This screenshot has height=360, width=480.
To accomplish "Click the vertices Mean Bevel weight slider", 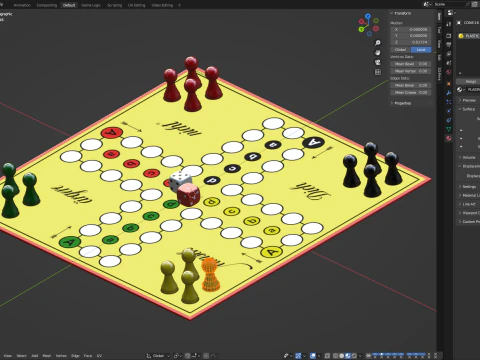I will point(411,64).
